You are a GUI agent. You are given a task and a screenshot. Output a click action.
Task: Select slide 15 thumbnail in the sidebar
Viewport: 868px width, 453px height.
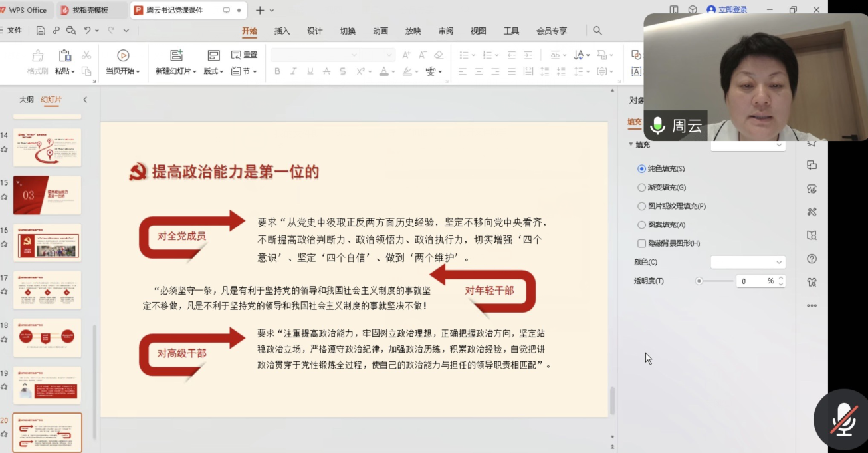click(47, 194)
